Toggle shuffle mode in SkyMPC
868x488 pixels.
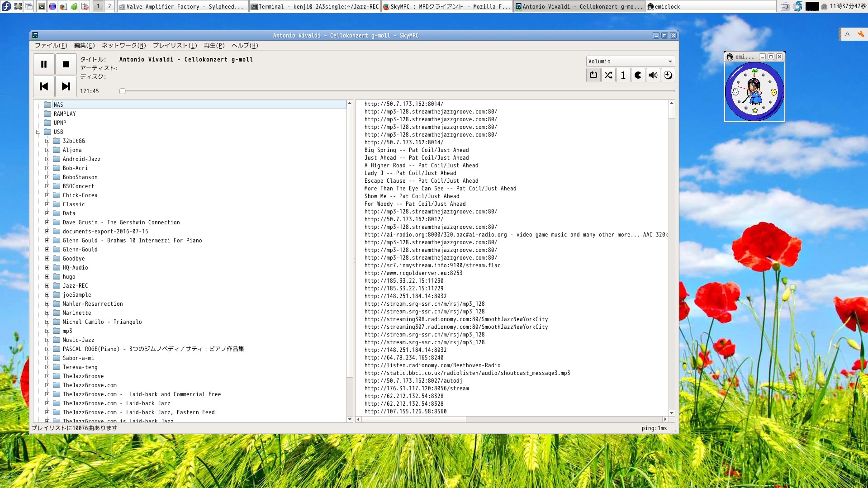coord(608,75)
